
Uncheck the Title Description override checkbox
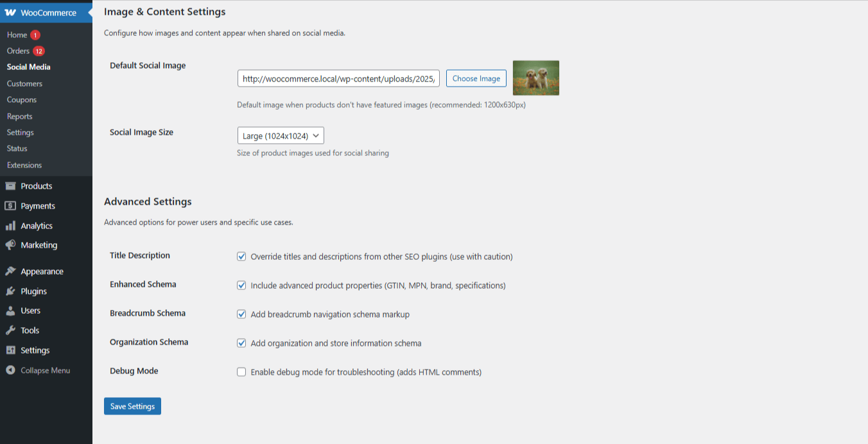(241, 257)
